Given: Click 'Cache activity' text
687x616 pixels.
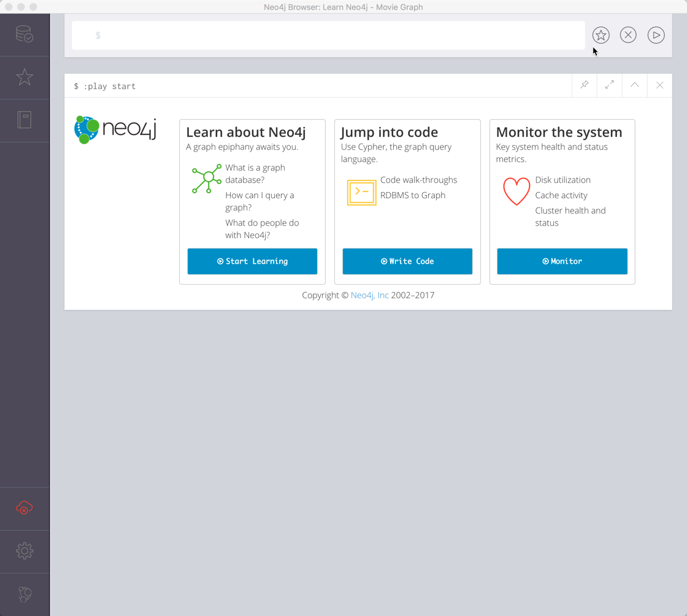Looking at the screenshot, I should tap(561, 195).
